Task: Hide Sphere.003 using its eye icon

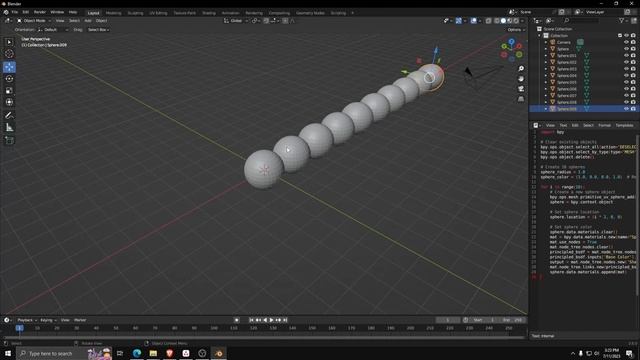Action: coord(626,69)
